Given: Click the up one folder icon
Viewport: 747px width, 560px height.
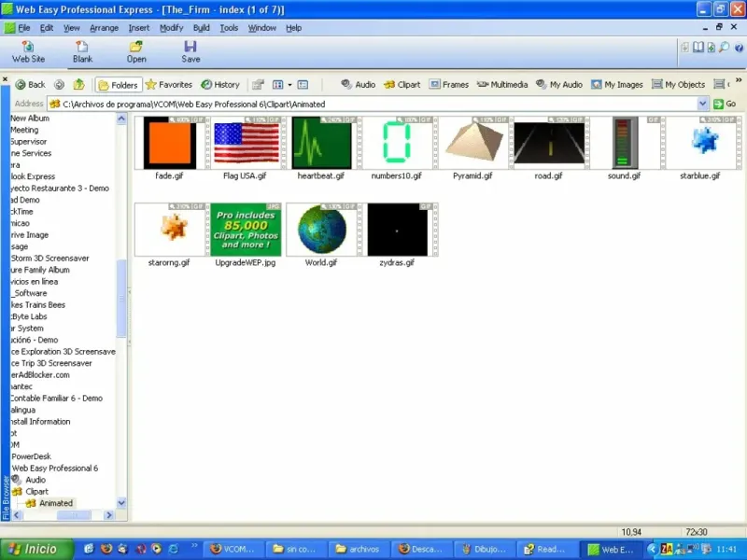Looking at the screenshot, I should [x=78, y=85].
